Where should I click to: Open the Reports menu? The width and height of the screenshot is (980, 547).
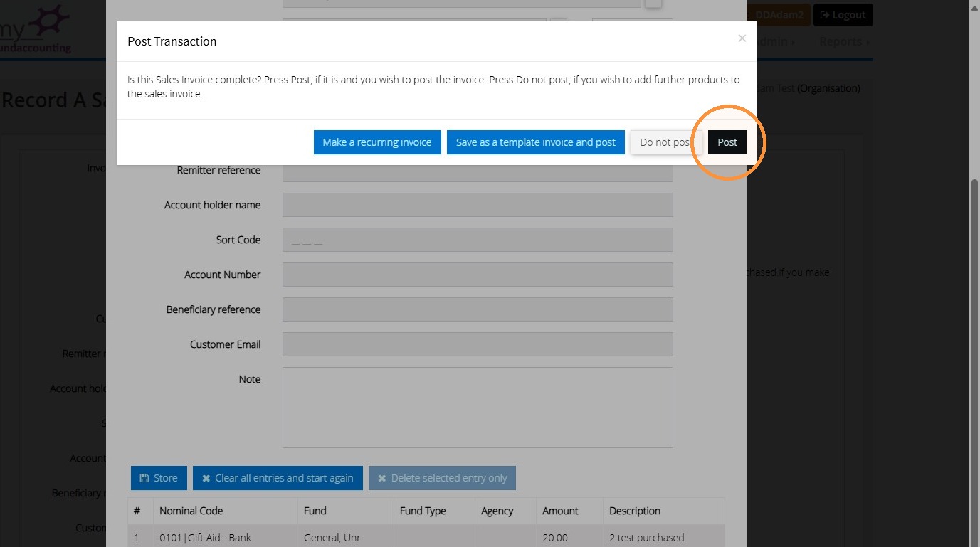coord(844,41)
